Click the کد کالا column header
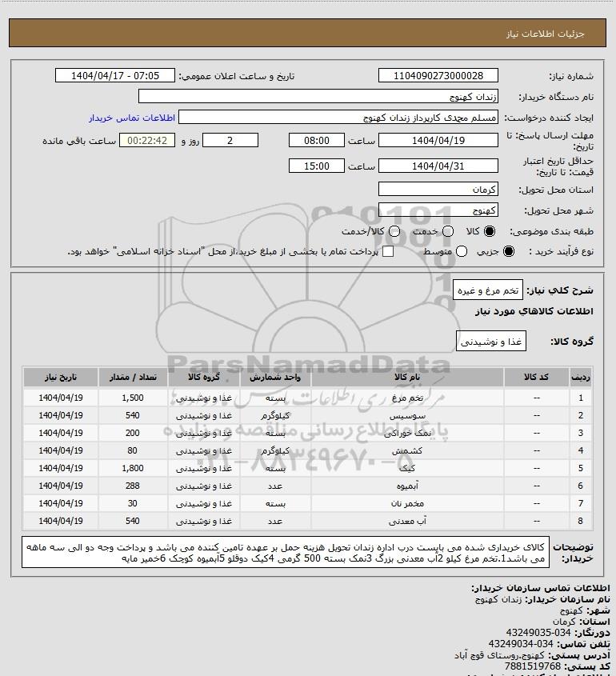Image resolution: width=616 pixels, height=676 pixels. [x=536, y=377]
